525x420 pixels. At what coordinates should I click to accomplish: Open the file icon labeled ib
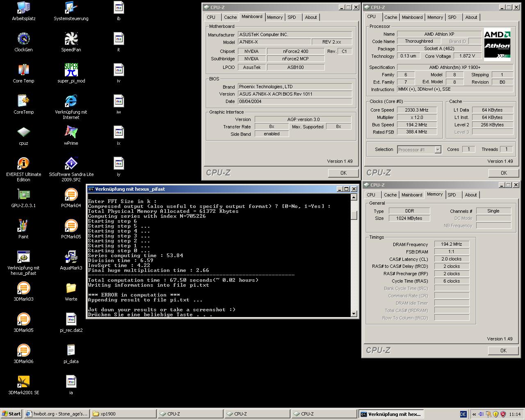pos(119,11)
